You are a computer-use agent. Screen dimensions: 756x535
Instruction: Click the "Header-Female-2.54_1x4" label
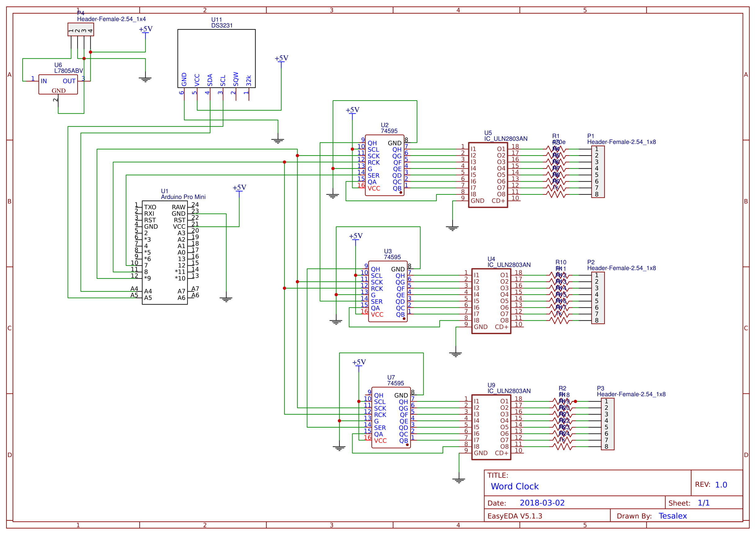[x=111, y=19]
